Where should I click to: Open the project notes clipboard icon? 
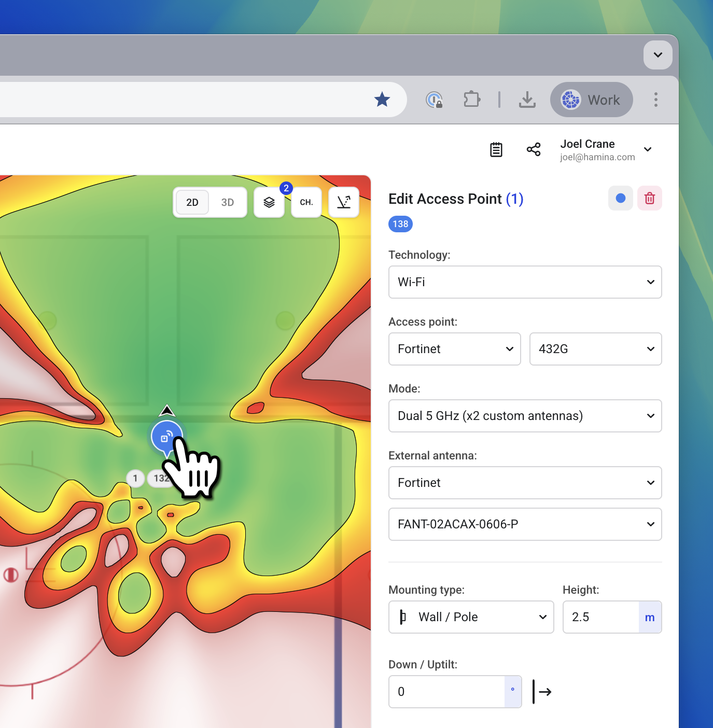click(496, 150)
